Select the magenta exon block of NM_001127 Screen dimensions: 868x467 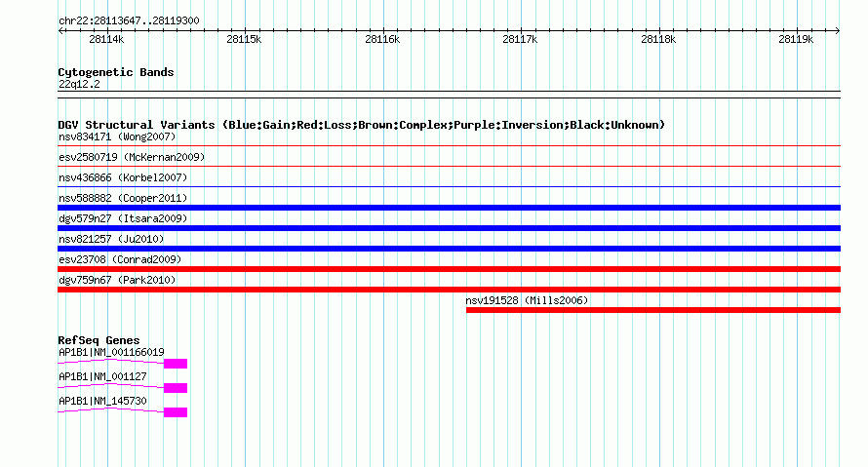[x=176, y=388]
